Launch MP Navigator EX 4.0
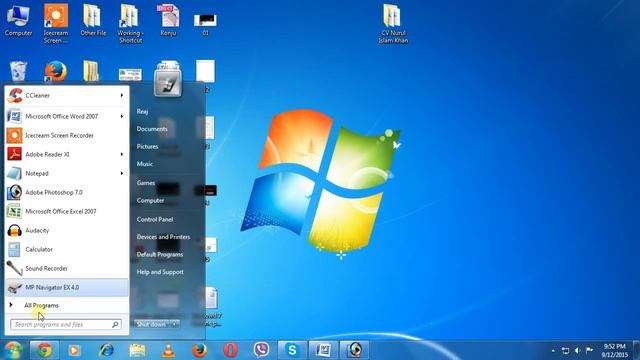The image size is (640, 360). (67, 287)
